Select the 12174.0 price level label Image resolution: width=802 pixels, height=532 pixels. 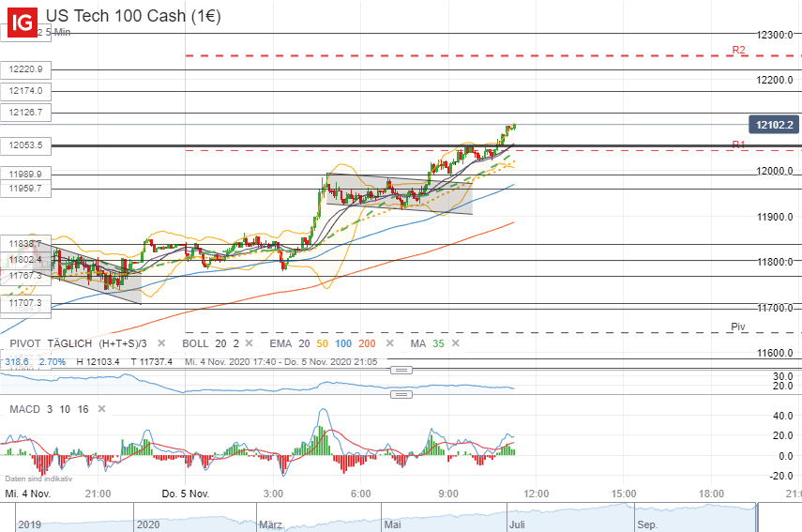tap(25, 91)
